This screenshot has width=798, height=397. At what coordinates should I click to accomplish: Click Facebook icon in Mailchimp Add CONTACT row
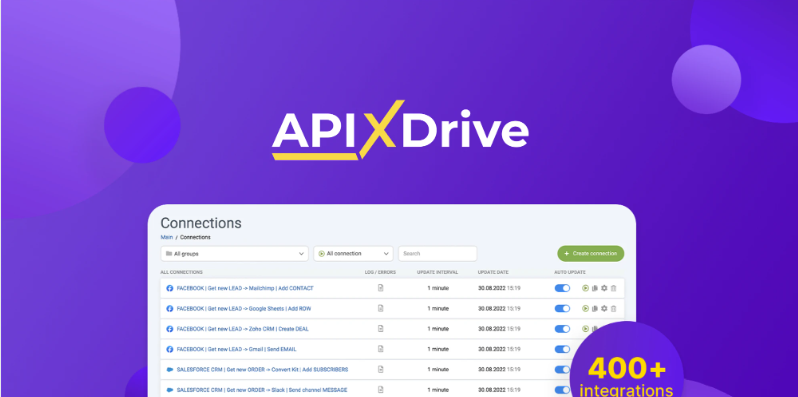(x=170, y=288)
